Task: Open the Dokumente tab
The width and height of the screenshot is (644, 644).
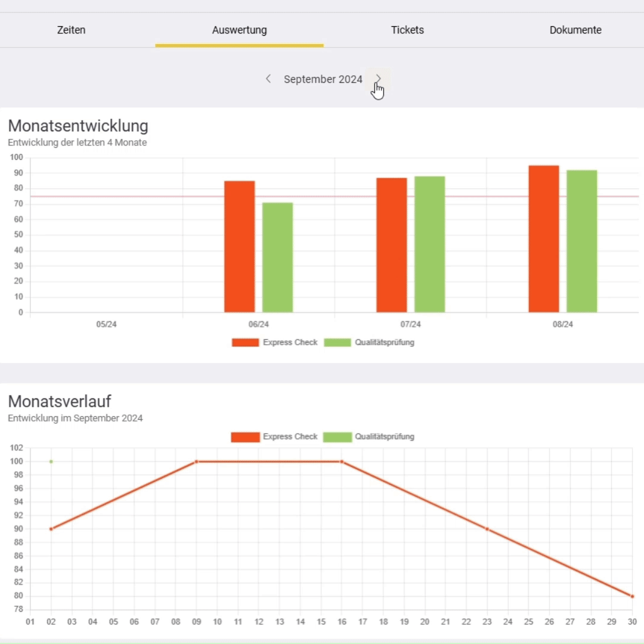Action: pyautogui.click(x=575, y=30)
